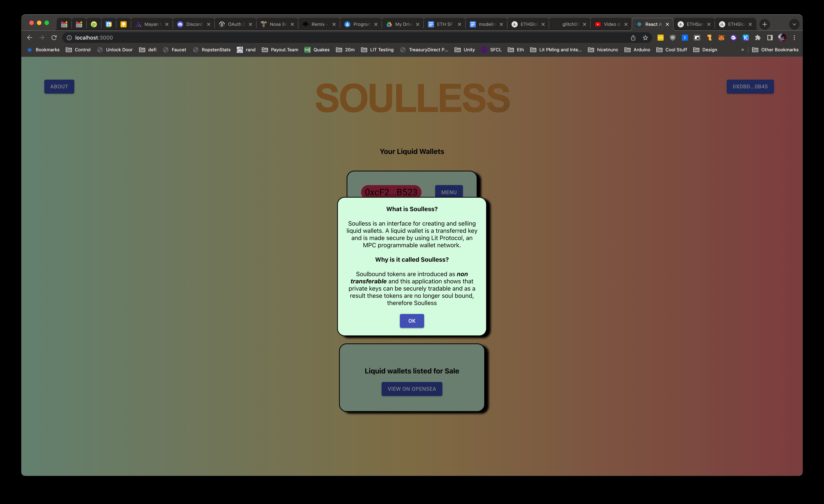Click OK to dismiss the About dialog
This screenshot has width=824, height=504.
[x=412, y=321]
